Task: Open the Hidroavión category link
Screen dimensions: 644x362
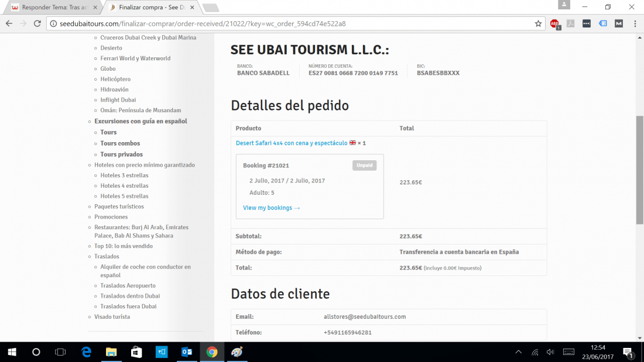Action: point(115,89)
